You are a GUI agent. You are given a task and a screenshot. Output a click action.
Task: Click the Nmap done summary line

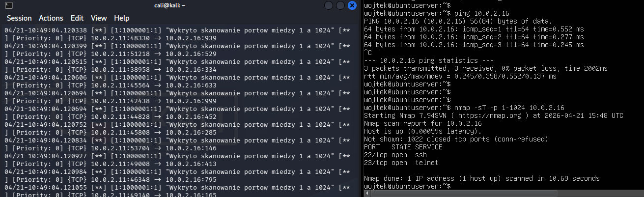click(482, 178)
